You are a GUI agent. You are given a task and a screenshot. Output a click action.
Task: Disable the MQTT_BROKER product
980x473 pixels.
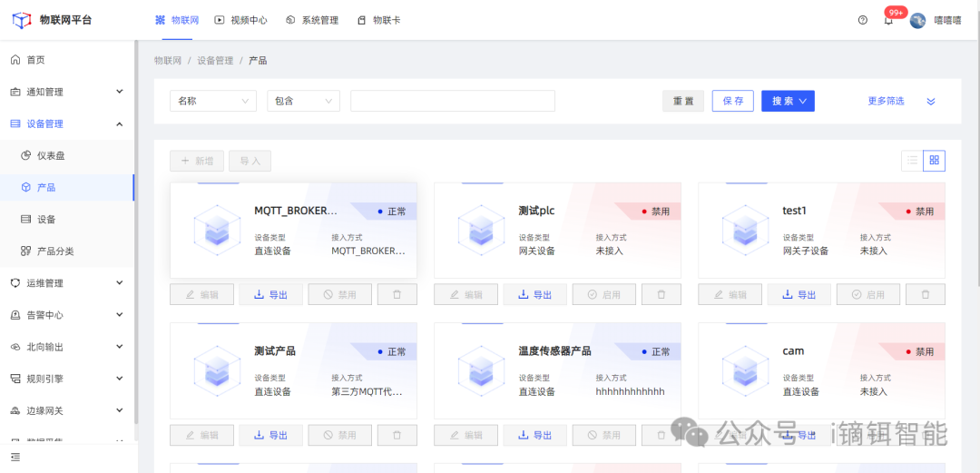pyautogui.click(x=339, y=294)
